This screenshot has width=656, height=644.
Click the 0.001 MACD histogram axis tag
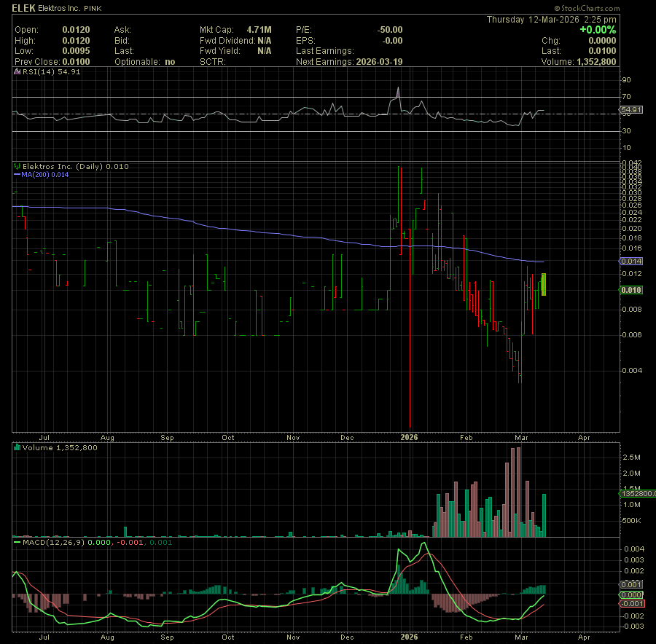pyautogui.click(x=631, y=584)
